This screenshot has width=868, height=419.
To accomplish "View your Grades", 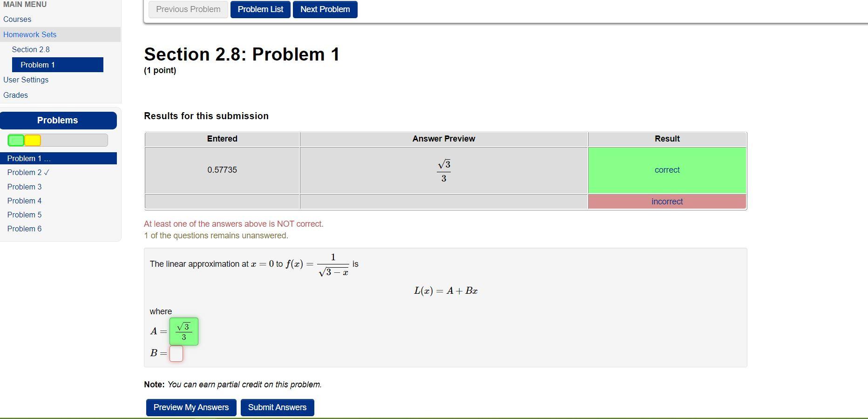I will pyautogui.click(x=15, y=95).
